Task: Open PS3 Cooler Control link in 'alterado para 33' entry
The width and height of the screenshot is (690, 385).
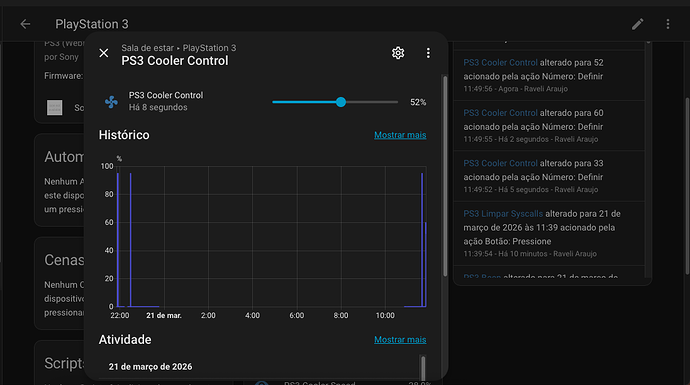Action: (500, 163)
